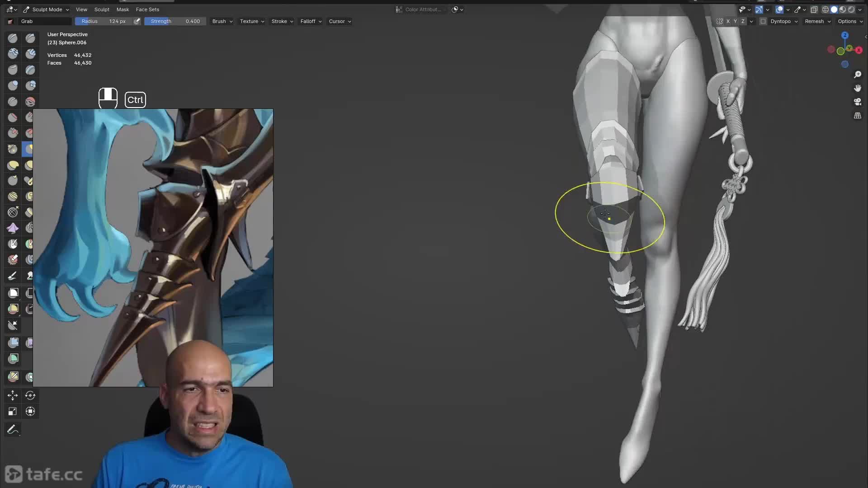Select the Cloth brush
Viewport: 868px width, 488px height.
pos(13,228)
